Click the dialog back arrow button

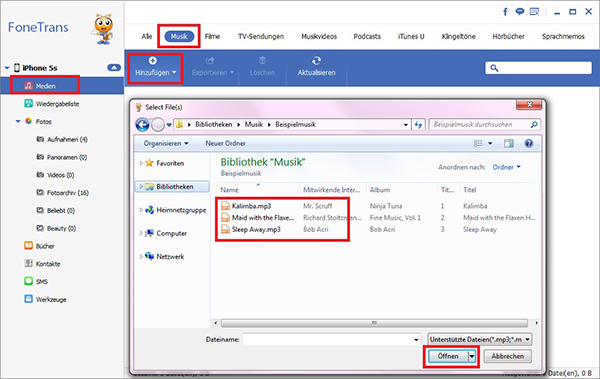click(142, 124)
